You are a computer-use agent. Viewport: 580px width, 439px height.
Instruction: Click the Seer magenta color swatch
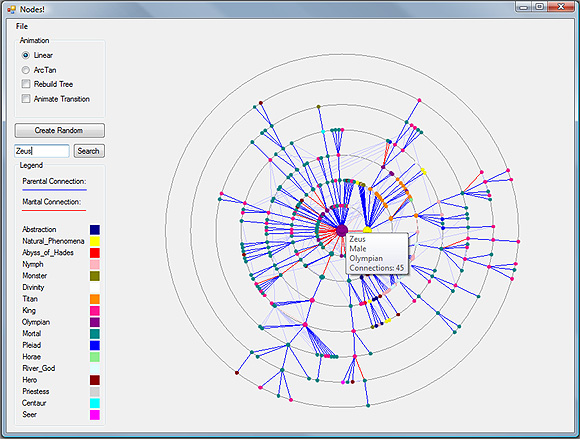[95, 415]
